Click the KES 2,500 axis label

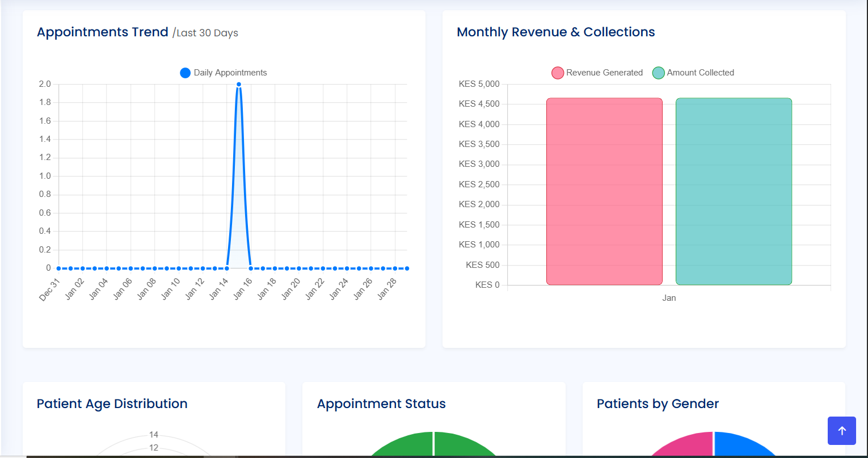479,184
